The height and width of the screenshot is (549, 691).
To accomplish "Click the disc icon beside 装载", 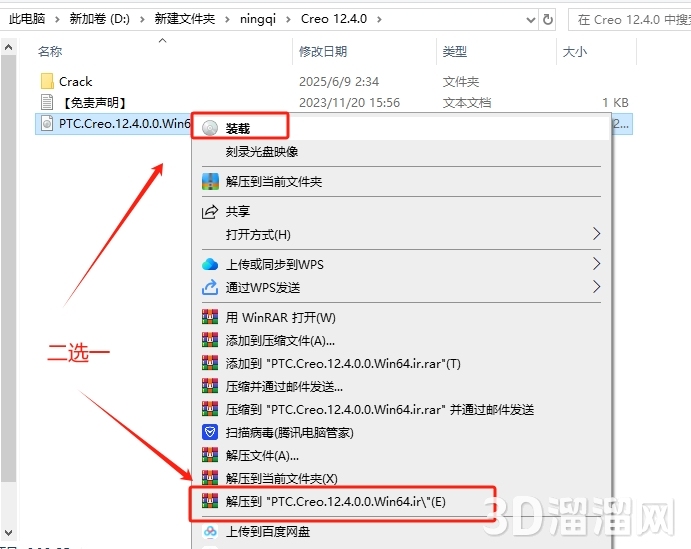I will click(210, 128).
